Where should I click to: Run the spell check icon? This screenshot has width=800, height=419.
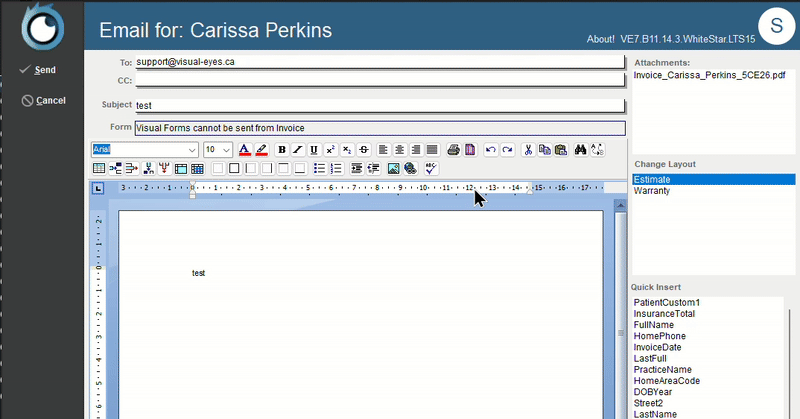coord(432,168)
